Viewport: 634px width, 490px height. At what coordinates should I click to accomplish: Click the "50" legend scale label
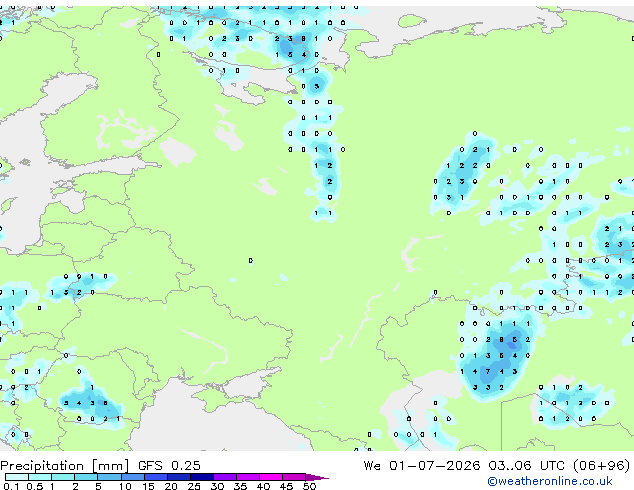point(309,486)
